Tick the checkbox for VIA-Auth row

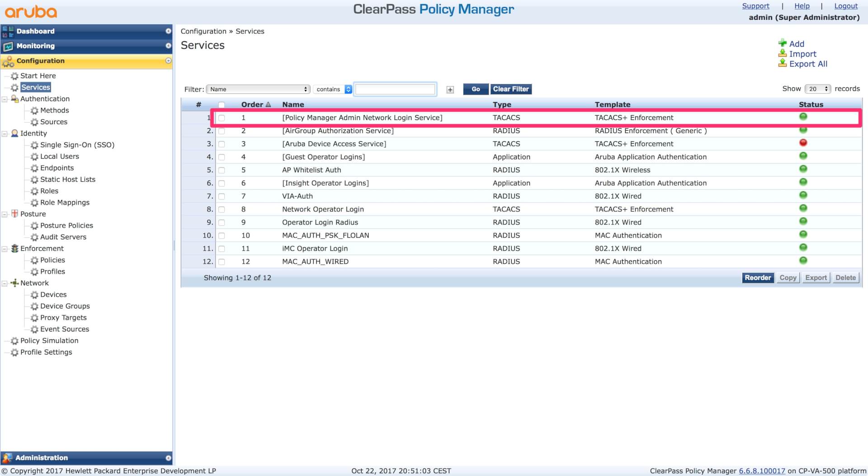pyautogui.click(x=222, y=196)
